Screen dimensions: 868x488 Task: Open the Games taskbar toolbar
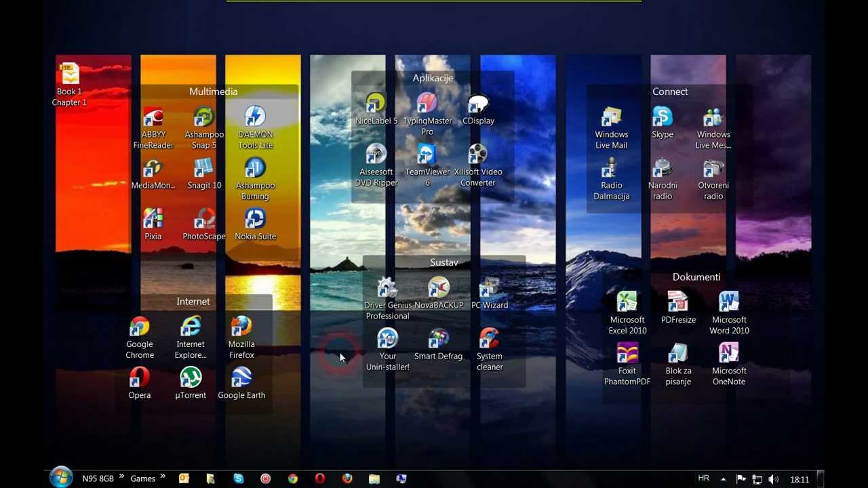[x=142, y=479]
